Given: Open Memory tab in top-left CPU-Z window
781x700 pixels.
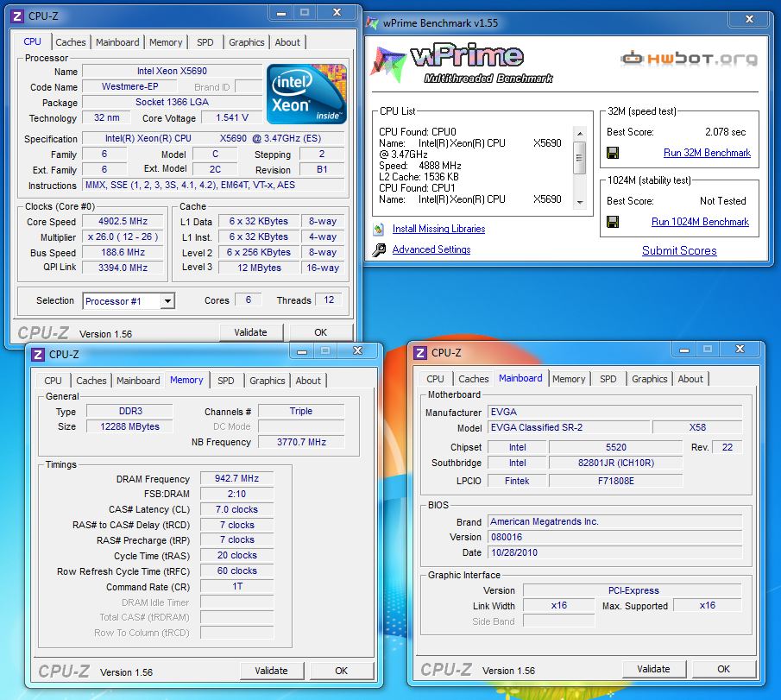Looking at the screenshot, I should (x=166, y=42).
